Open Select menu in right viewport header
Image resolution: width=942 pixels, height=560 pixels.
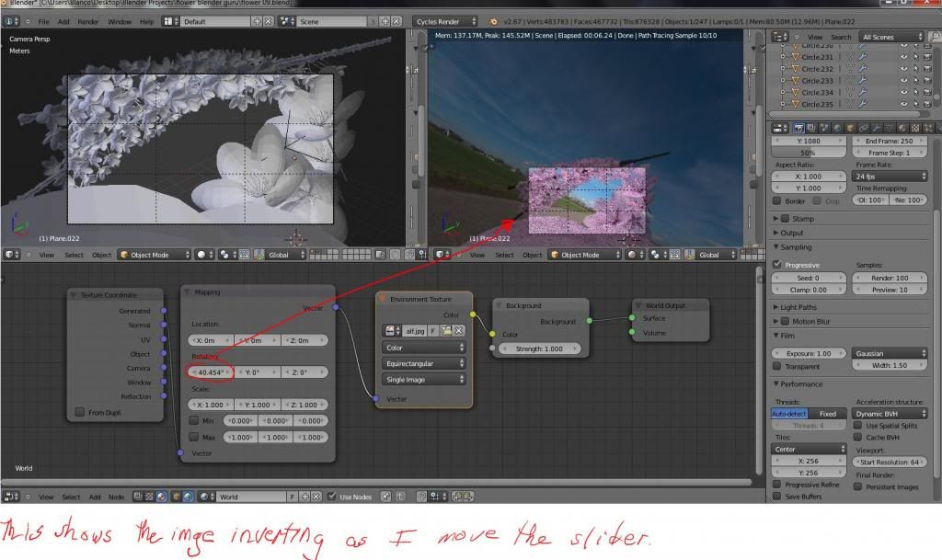[505, 255]
